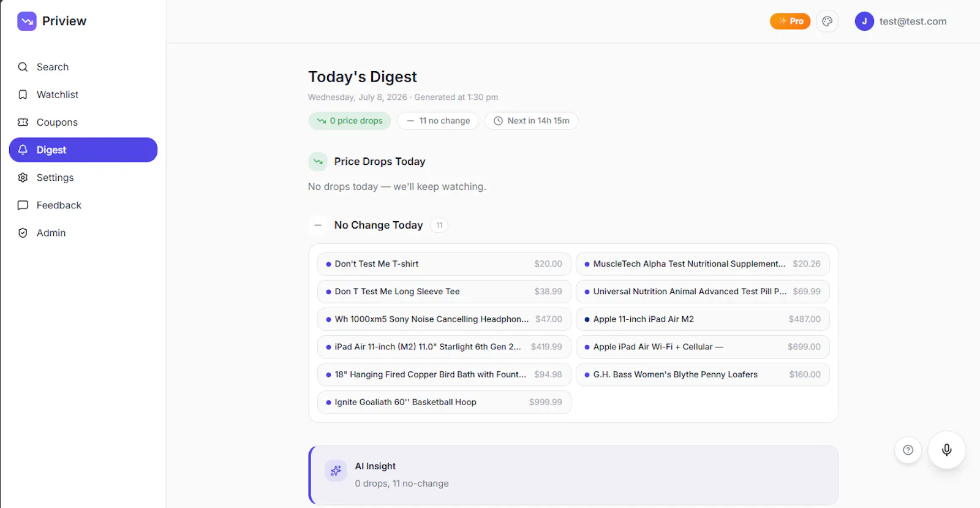Click the 11 no change chip
980x508 pixels.
point(438,121)
